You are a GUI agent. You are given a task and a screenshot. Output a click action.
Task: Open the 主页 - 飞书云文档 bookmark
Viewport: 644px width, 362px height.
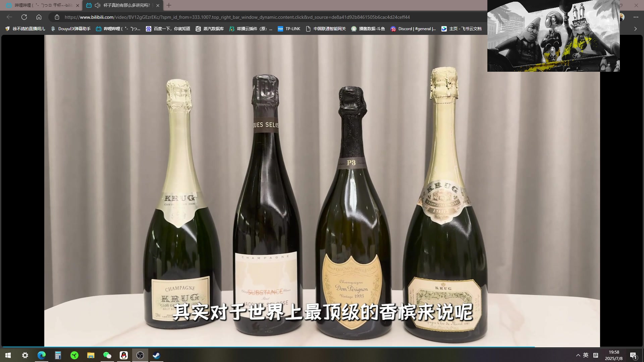click(461, 29)
